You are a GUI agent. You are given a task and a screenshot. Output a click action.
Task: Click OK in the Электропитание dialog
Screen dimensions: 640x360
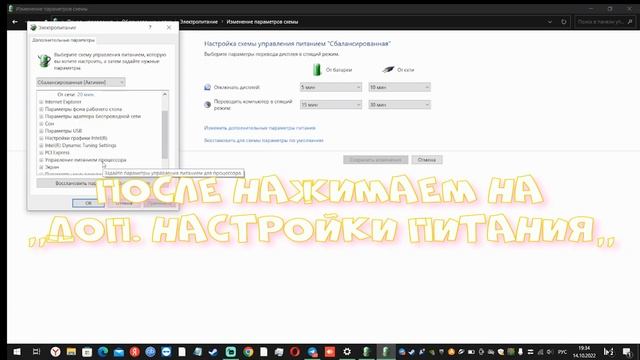[x=88, y=203]
